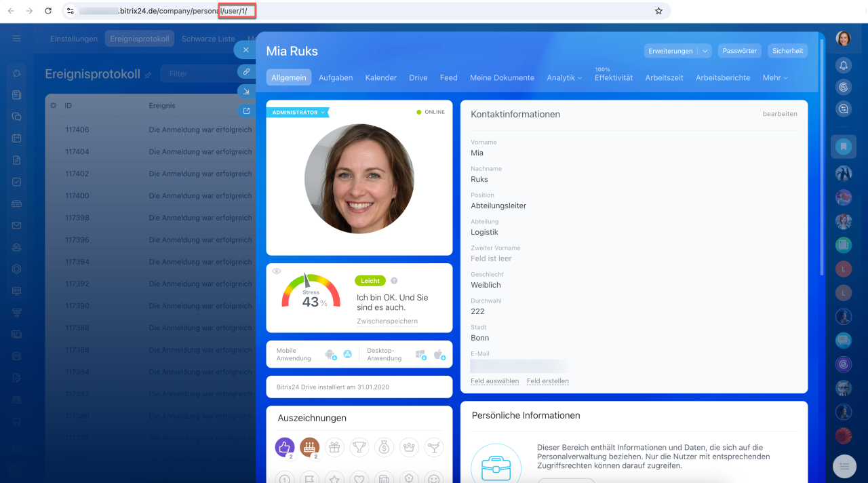Bookmark the page with the star icon
Screen dimensions: 868x483
[x=658, y=11]
